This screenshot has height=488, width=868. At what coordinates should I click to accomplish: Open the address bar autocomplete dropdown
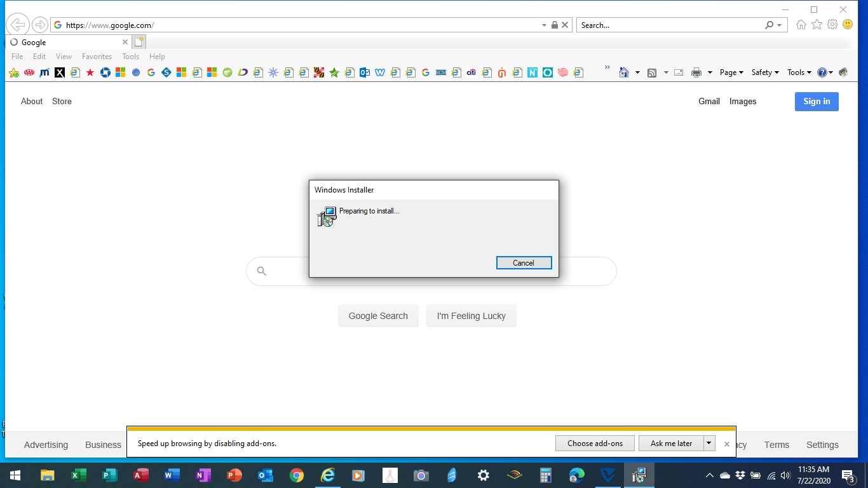(x=544, y=25)
